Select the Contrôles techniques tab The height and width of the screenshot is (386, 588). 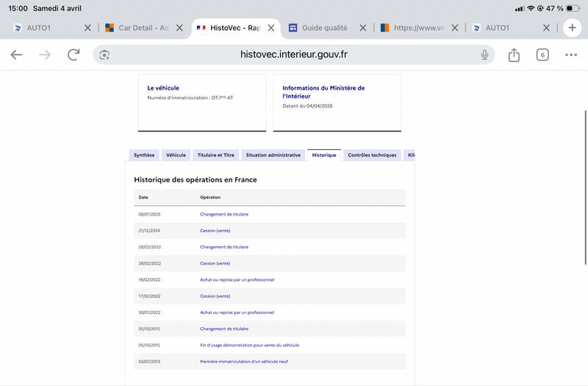[x=371, y=155]
